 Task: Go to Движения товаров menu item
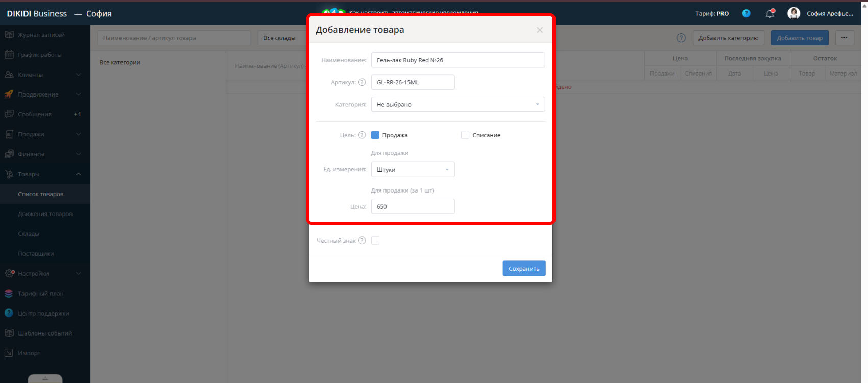tap(45, 214)
